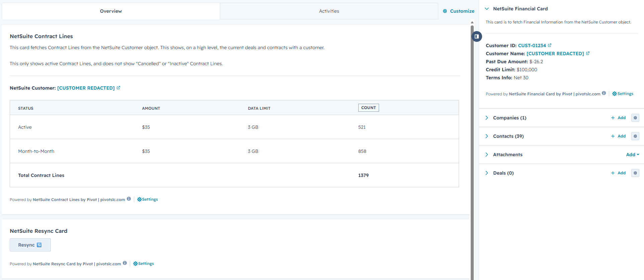Click the 858 count value

[x=362, y=151]
